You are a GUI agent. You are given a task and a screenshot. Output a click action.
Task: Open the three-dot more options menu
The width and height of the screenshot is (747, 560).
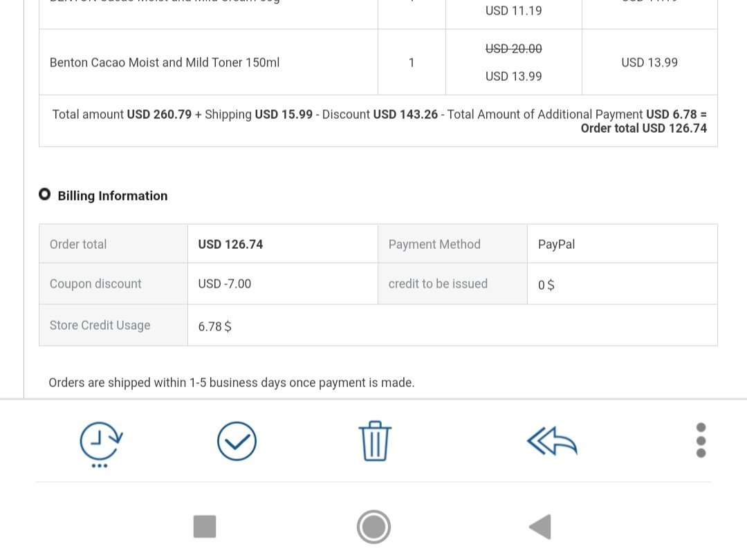click(x=701, y=440)
